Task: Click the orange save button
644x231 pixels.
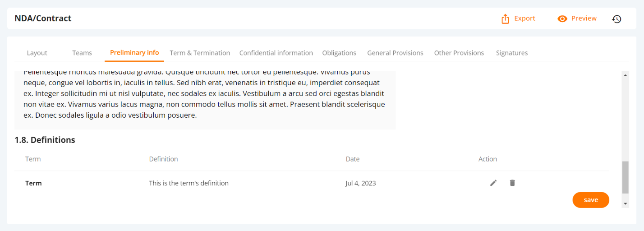Action: point(591,200)
